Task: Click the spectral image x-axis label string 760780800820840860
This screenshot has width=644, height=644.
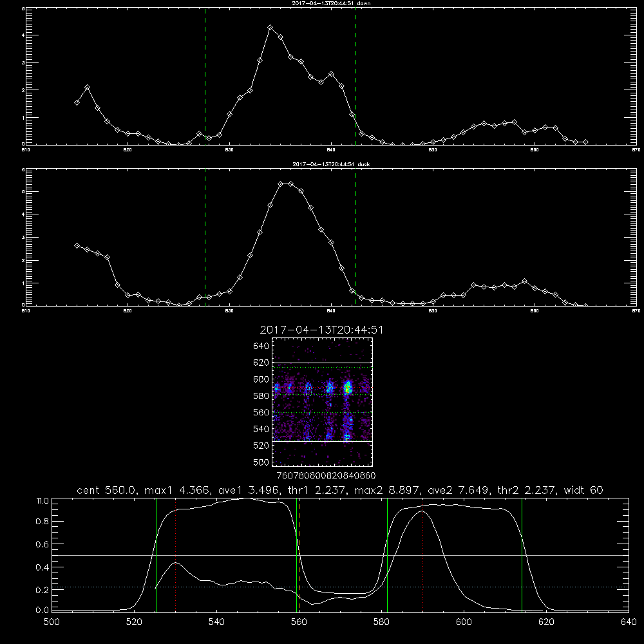Action: pos(327,476)
